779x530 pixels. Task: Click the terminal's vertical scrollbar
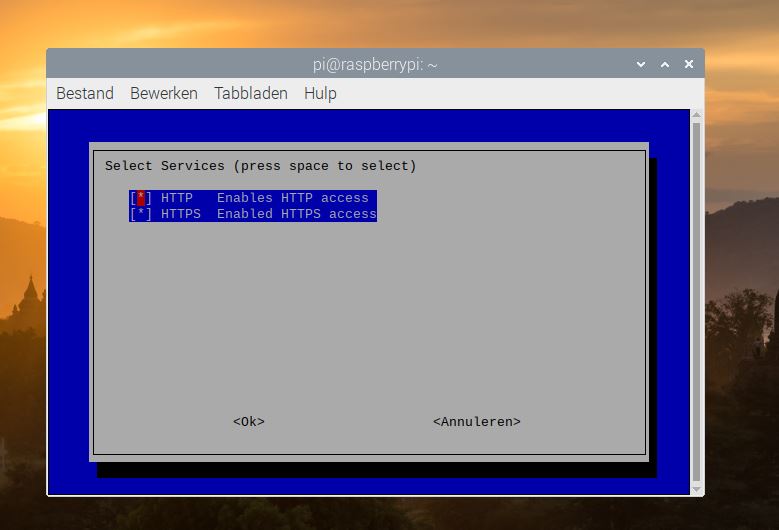click(x=697, y=300)
